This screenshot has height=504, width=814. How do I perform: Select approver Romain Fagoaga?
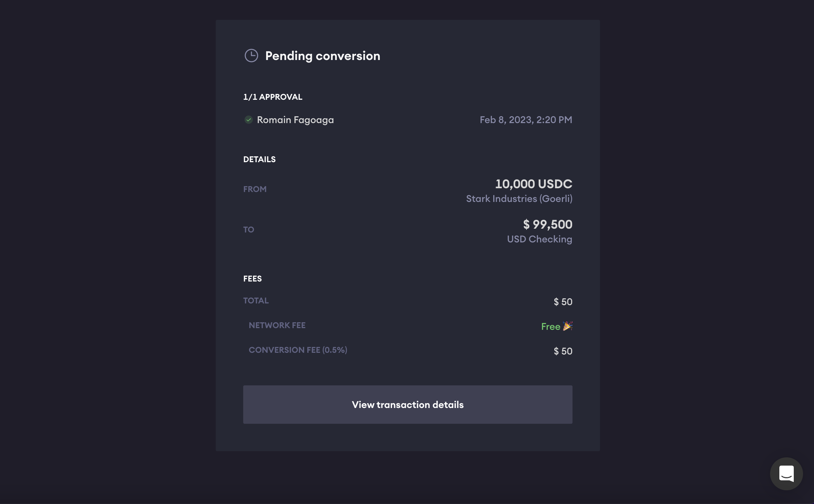[x=295, y=120]
